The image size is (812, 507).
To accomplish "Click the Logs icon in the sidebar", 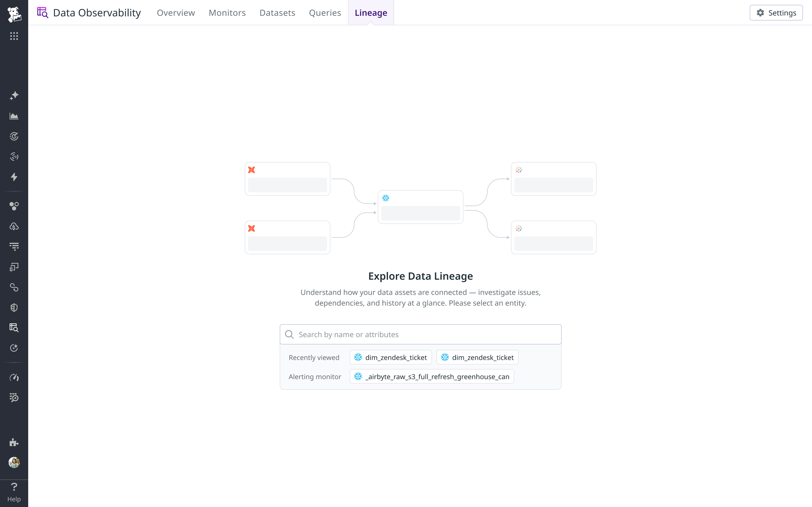I will coord(14,246).
